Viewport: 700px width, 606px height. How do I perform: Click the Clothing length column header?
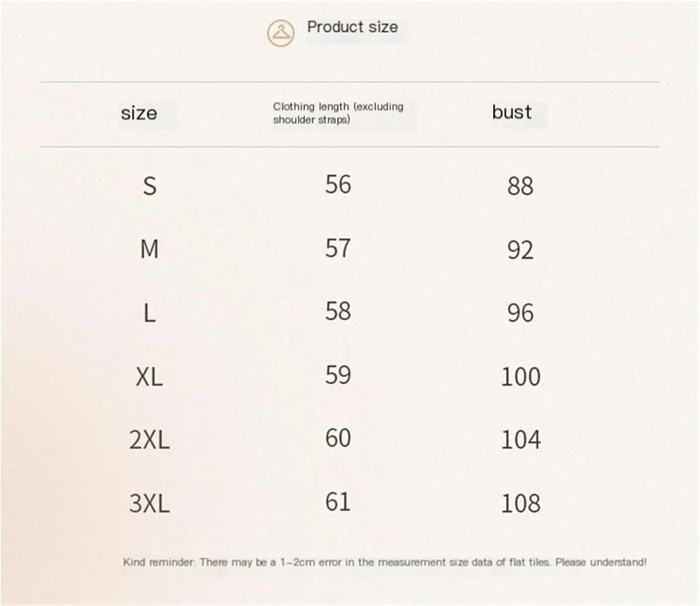(x=338, y=113)
